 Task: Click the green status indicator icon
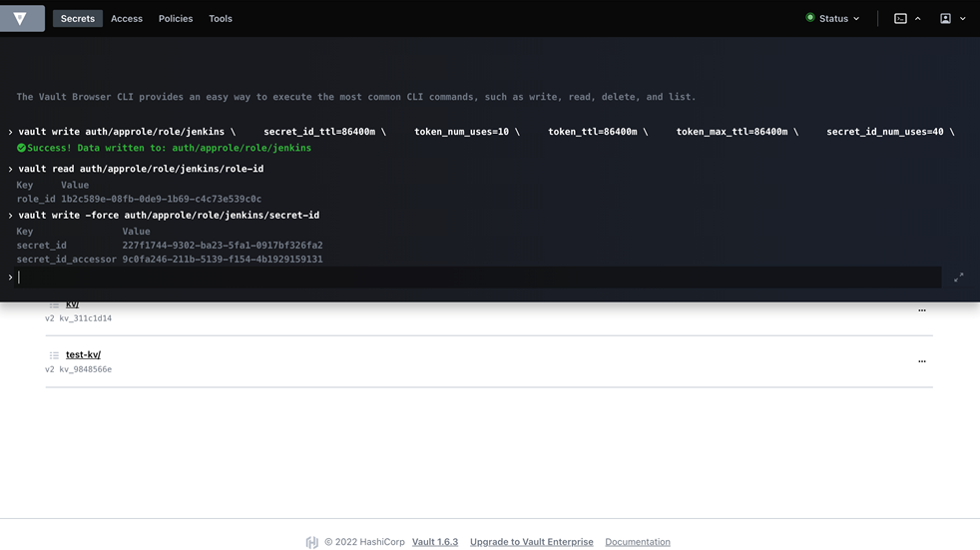tap(810, 18)
